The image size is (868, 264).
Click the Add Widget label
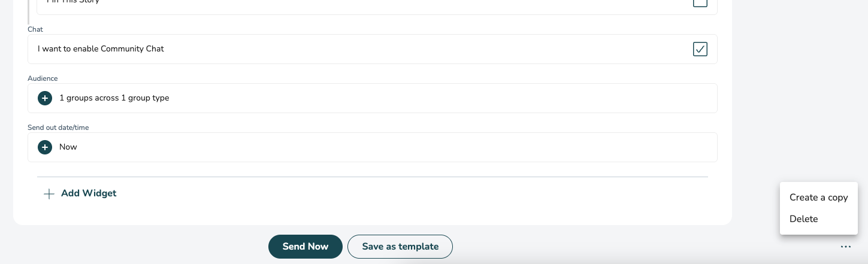[89, 193]
